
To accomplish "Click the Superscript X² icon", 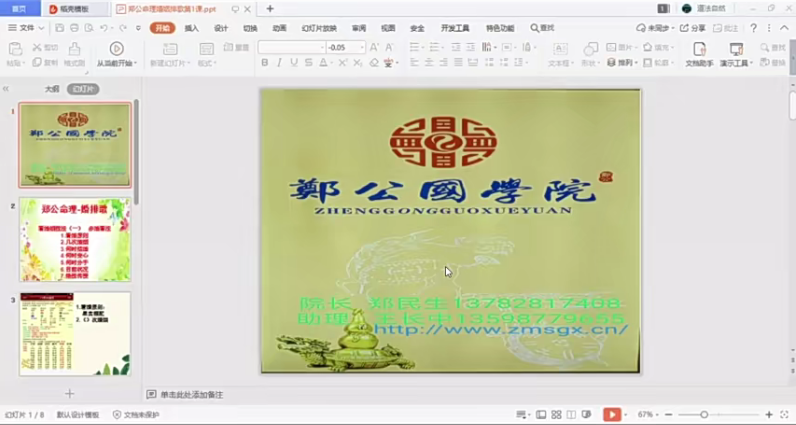I will click(x=343, y=62).
